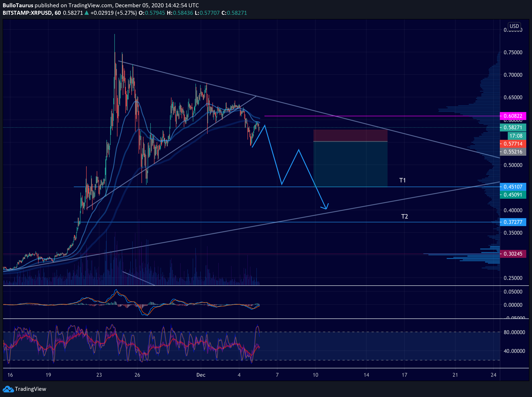
Task: Click the 0.65000 price axis tick
Action: 513,97
